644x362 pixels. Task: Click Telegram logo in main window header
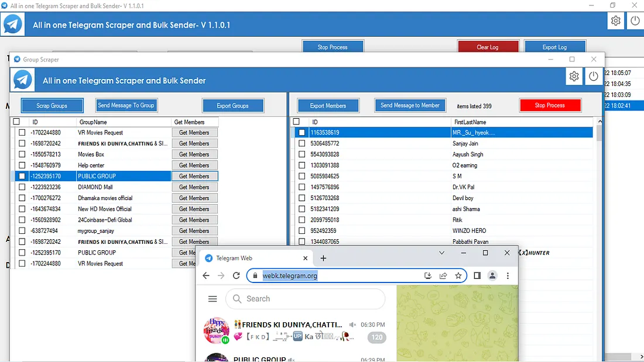[13, 24]
